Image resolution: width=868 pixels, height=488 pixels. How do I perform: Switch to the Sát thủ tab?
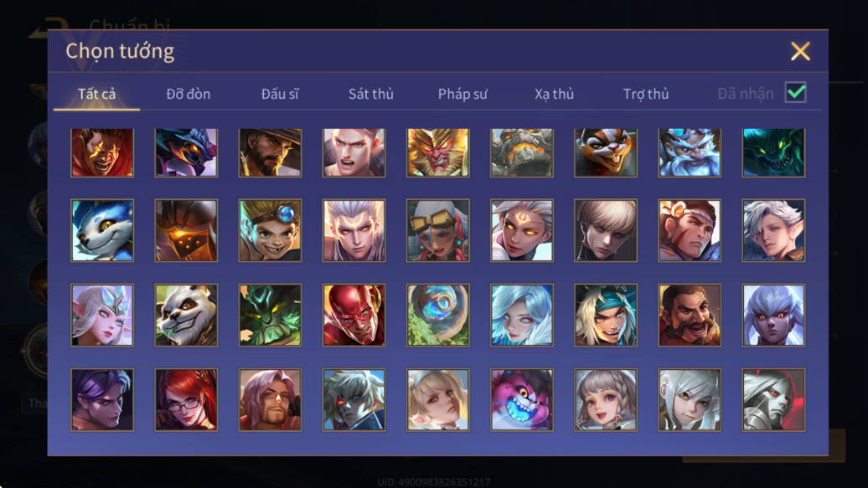coord(371,94)
